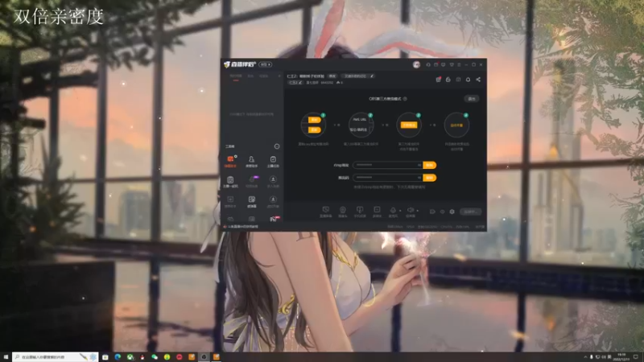Viewport: 644px width, 362px height.
Task: Open the checklist task tool in the toolbox
Action: click(x=273, y=162)
